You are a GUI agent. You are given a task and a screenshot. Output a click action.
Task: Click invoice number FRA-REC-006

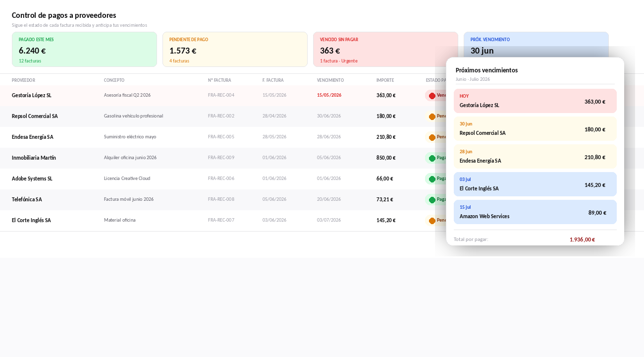[221, 178]
